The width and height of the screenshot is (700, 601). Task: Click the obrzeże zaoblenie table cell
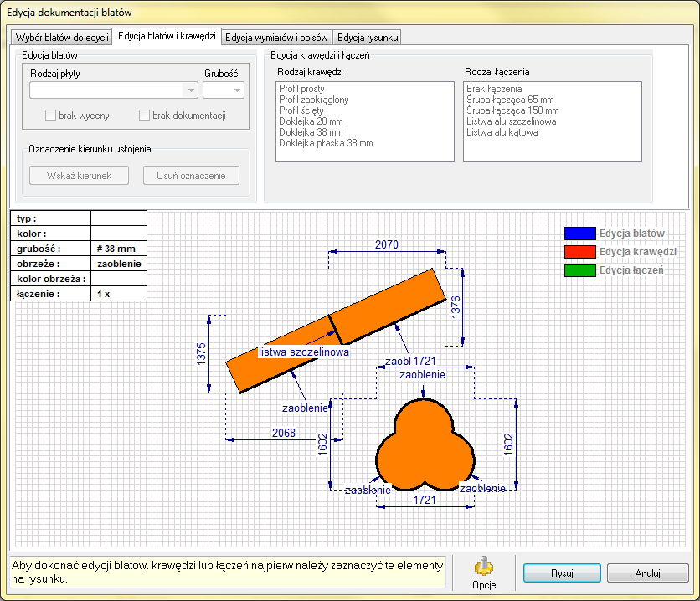click(x=119, y=264)
